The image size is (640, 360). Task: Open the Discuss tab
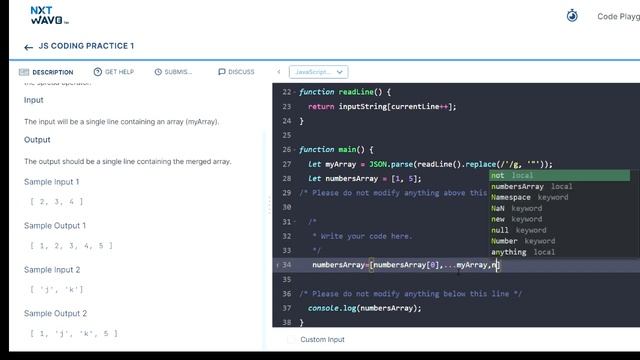[x=236, y=72]
